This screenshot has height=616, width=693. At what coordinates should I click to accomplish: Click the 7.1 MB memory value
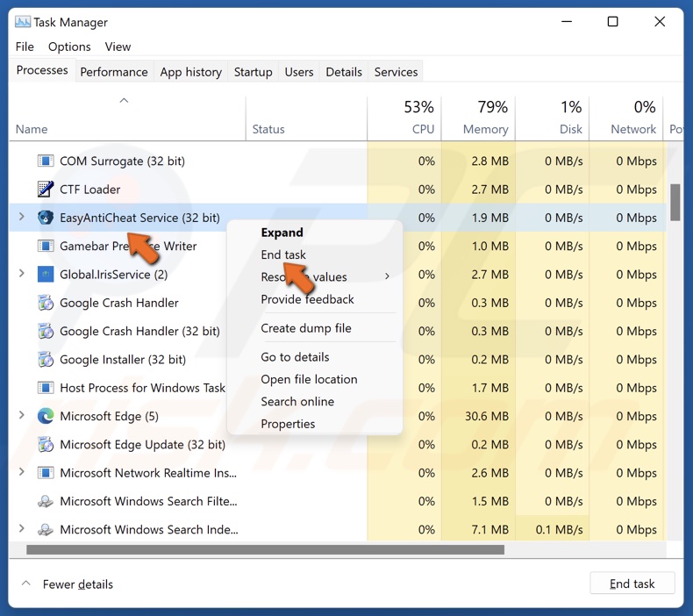489,529
